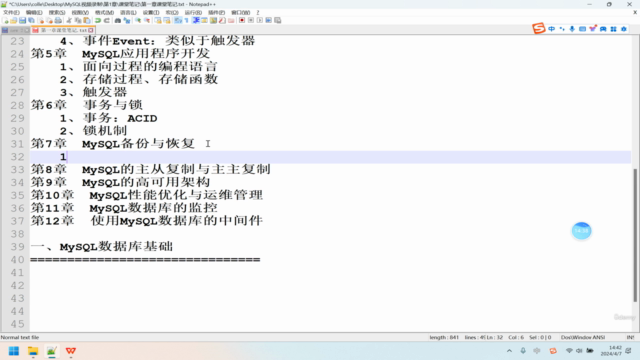Click the Stop macro recording icon
This screenshot has height=360, width=640.
251,20
